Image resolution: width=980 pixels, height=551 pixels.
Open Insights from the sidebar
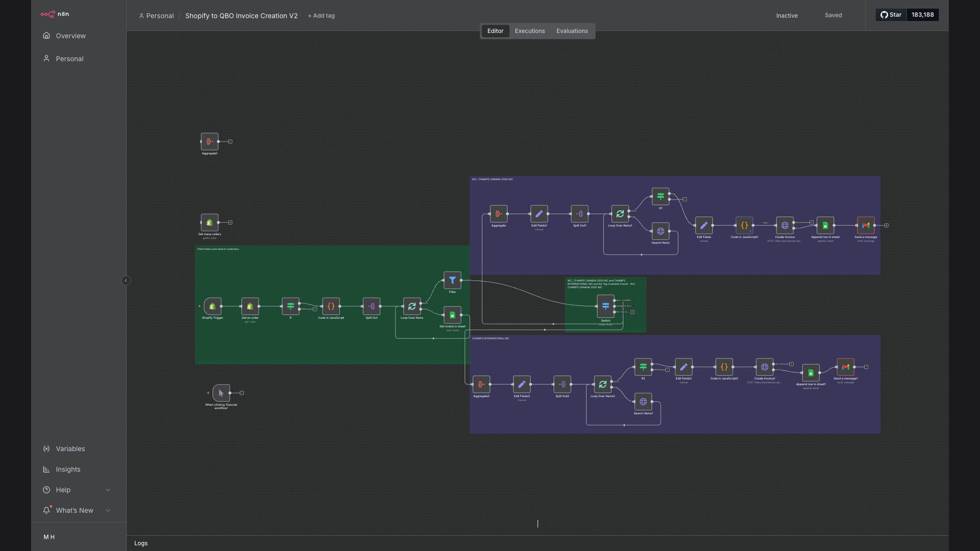coord(68,469)
